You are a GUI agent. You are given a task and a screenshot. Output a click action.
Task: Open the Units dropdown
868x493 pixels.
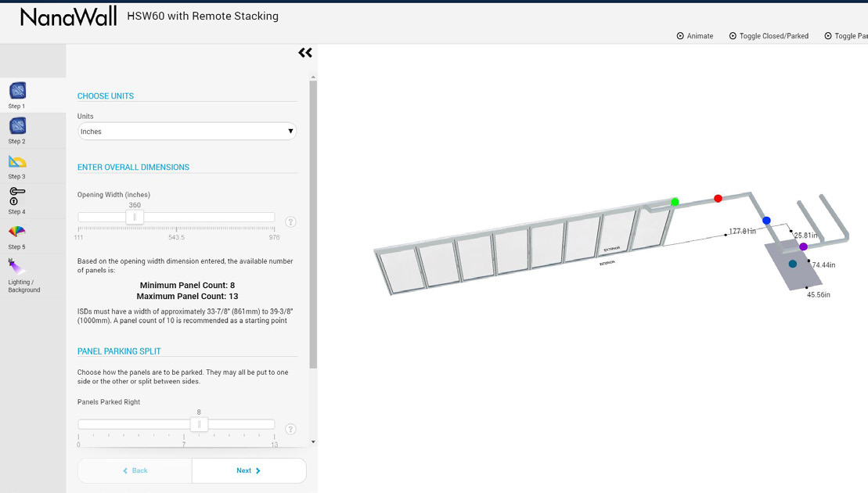187,131
